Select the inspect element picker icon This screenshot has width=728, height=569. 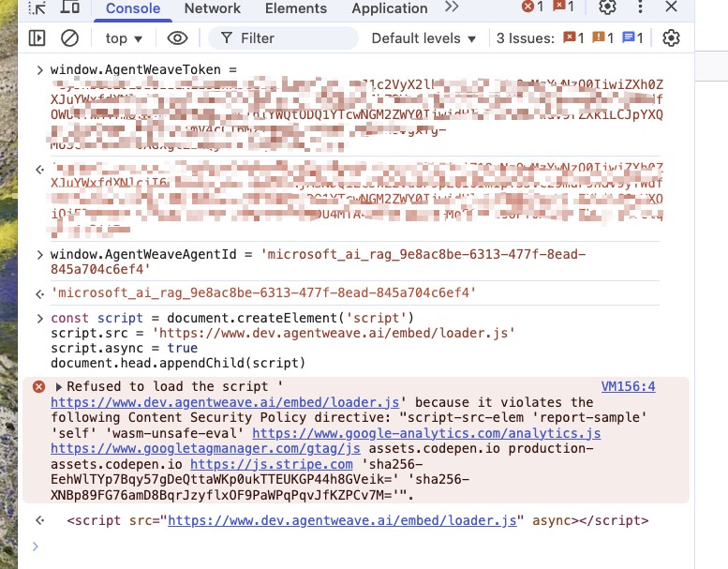[37, 7]
